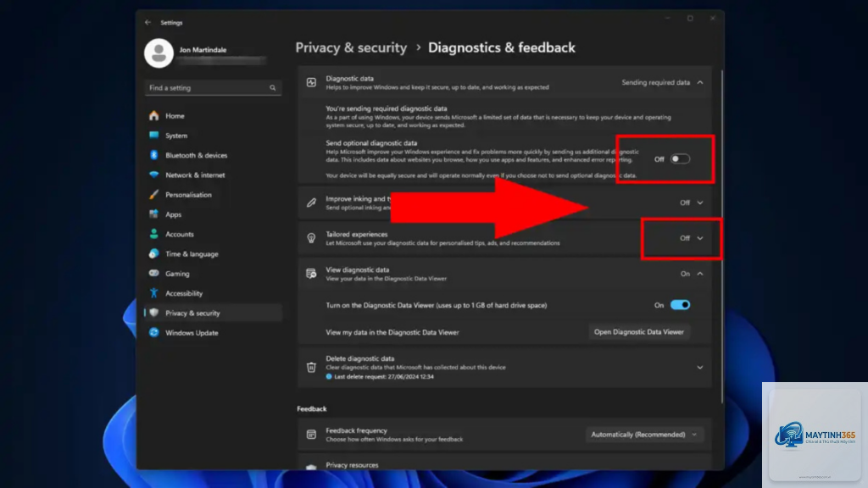Screen dimensions: 868x488
Task: Go to Time & language settings
Action: point(213,254)
